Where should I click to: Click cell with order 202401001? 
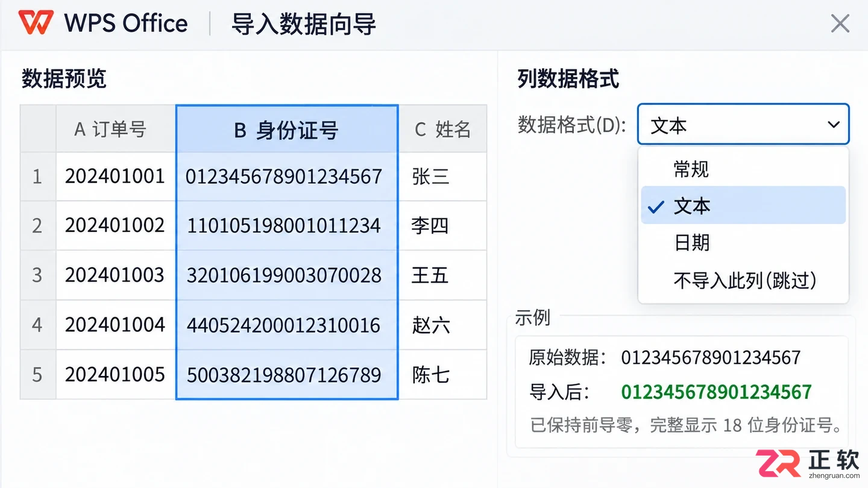point(116,177)
